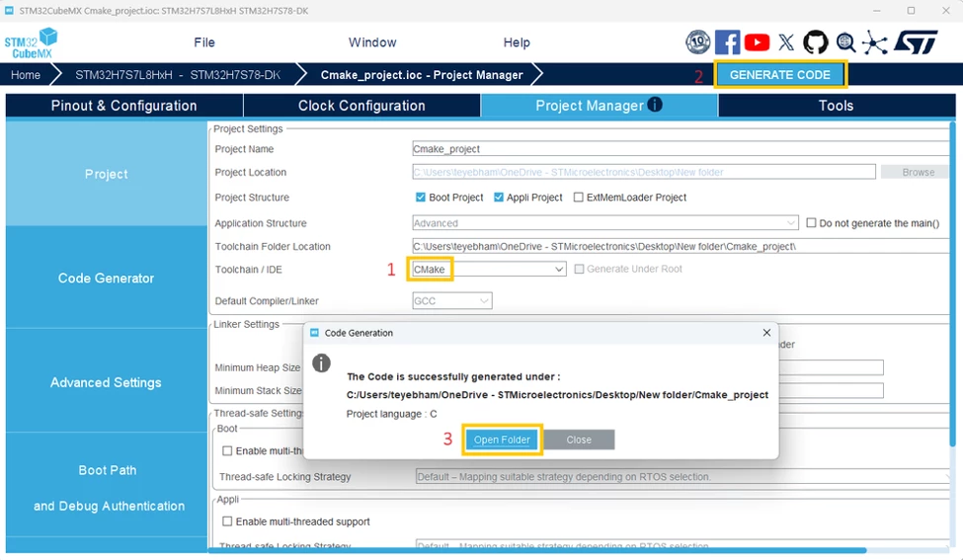Uncheck the Boot Project checkbox
963x560 pixels.
pos(420,198)
